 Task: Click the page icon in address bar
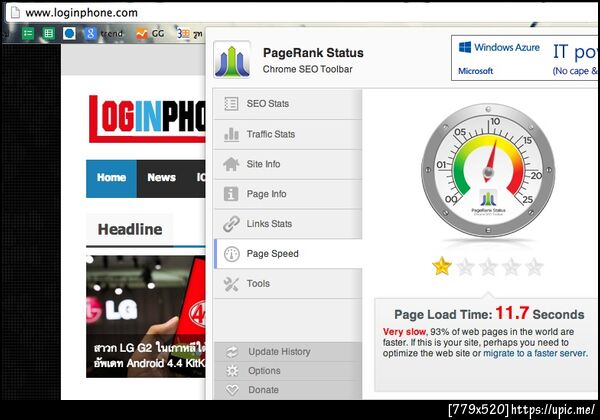tap(15, 13)
